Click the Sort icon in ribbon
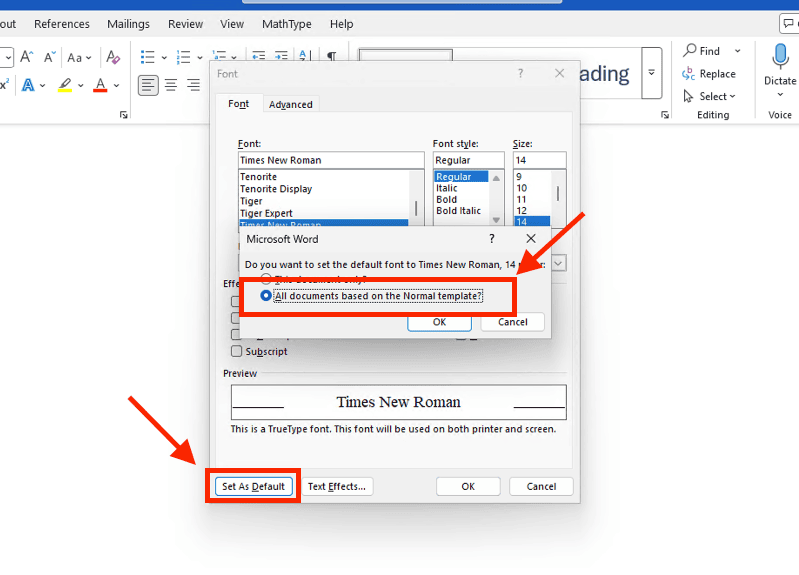 tap(304, 55)
